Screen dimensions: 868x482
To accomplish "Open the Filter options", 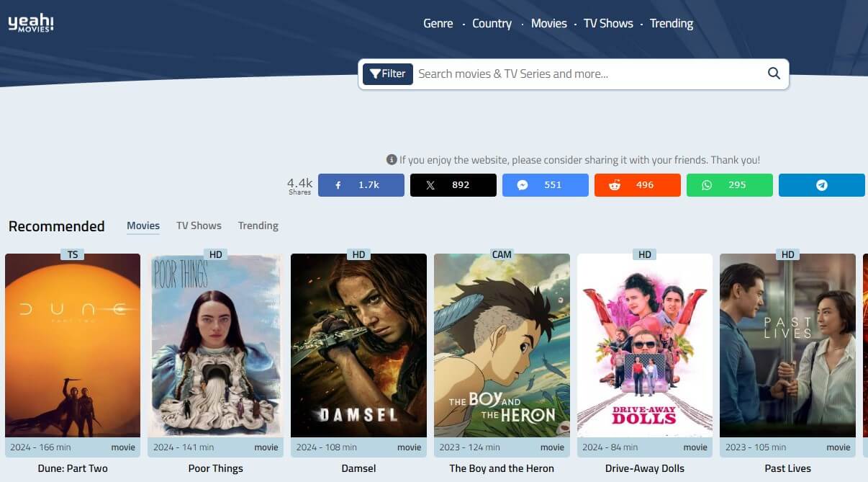I will [x=388, y=73].
